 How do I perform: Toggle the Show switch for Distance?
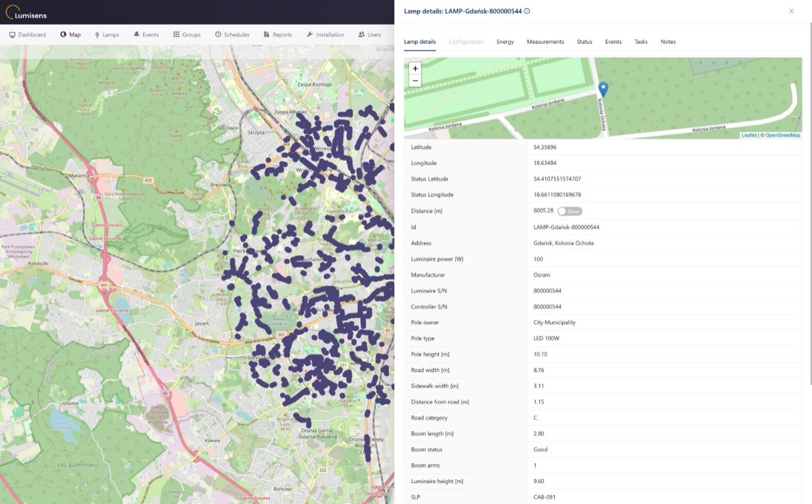click(x=569, y=211)
